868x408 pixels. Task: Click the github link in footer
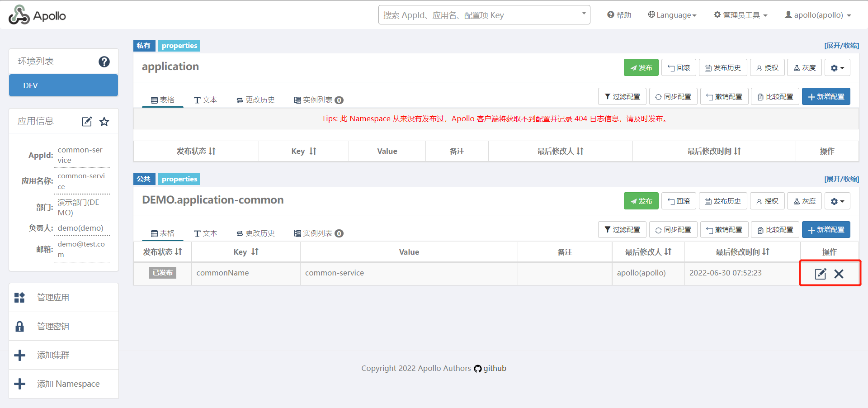490,368
